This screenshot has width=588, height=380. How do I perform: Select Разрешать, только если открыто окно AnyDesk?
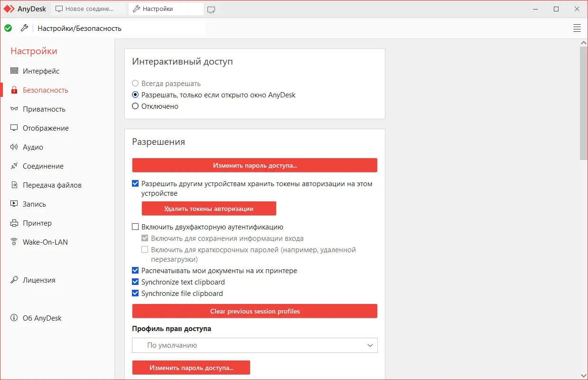[135, 95]
